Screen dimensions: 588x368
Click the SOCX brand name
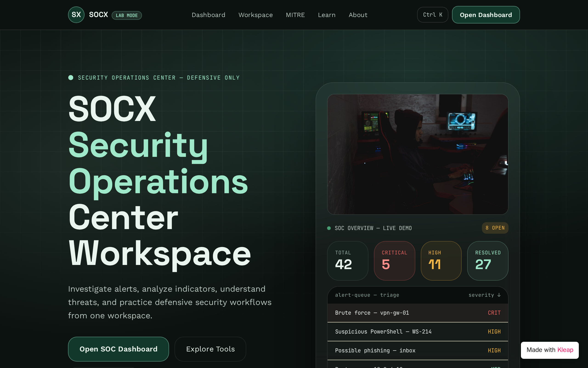click(x=98, y=15)
